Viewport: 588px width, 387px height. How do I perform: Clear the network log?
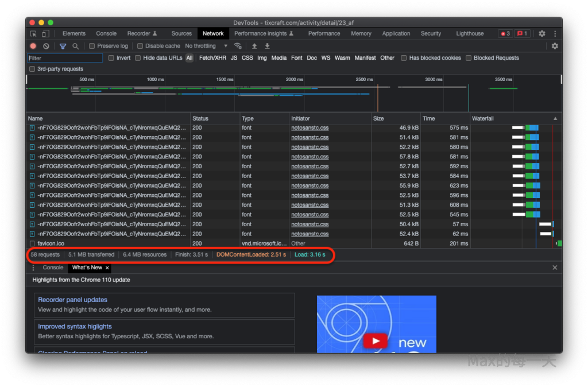coord(46,46)
